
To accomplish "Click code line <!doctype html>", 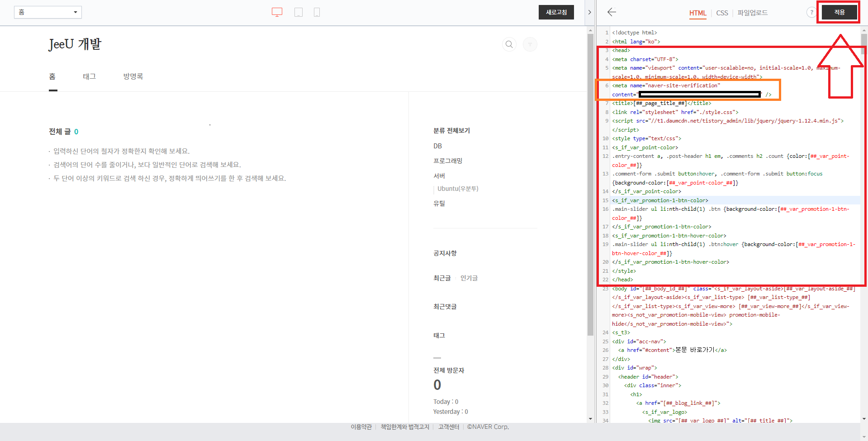I will (x=635, y=33).
